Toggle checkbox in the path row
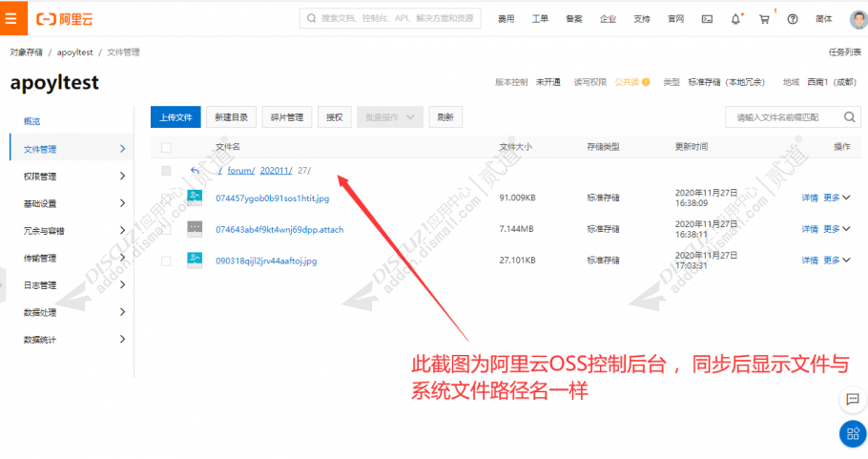The image size is (868, 459). click(166, 171)
